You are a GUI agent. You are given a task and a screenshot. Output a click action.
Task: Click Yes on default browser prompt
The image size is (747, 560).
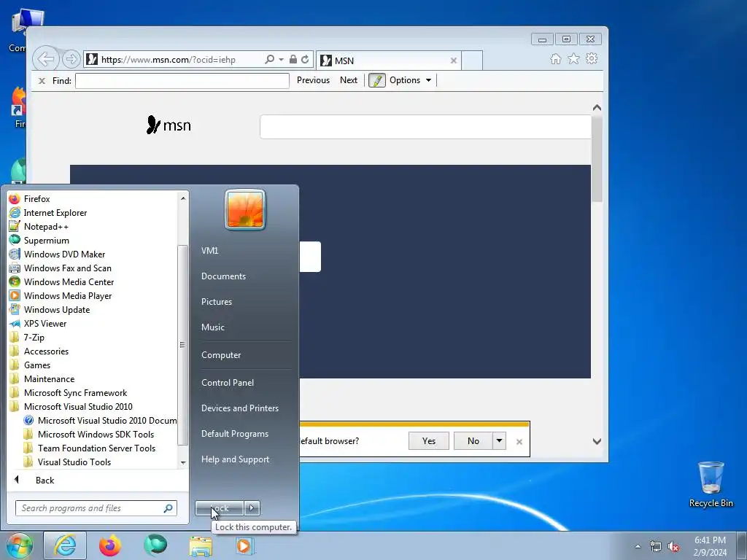click(429, 441)
